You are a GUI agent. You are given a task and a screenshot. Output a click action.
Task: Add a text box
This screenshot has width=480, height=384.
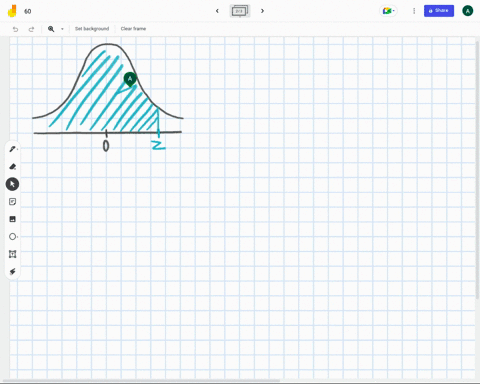[13, 254]
